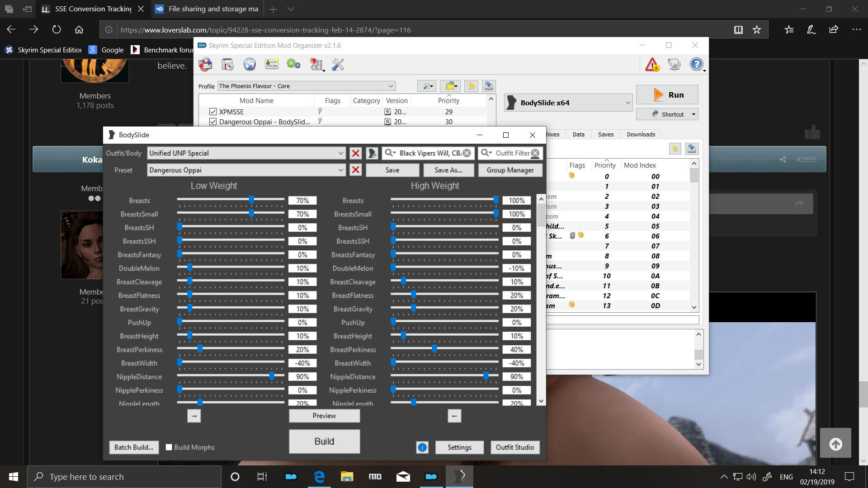Switch to SSE Conversion Tracking browser tab
868x488 pixels.
[93, 9]
